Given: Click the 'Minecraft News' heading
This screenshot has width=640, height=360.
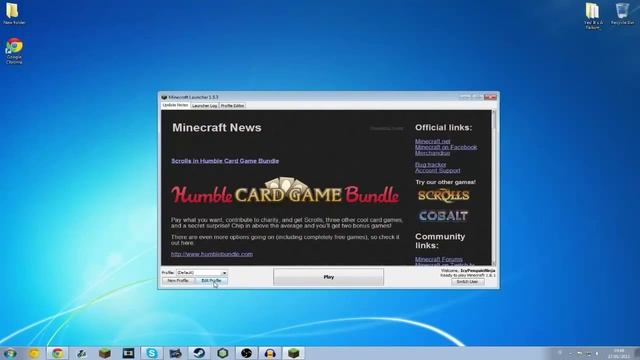Looking at the screenshot, I should point(217,127).
